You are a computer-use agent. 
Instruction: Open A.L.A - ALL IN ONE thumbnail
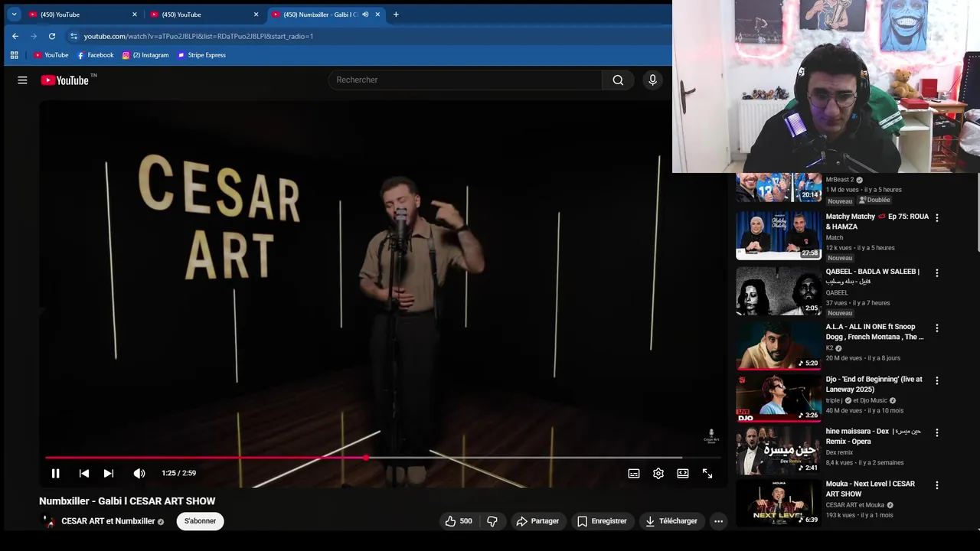click(x=779, y=346)
